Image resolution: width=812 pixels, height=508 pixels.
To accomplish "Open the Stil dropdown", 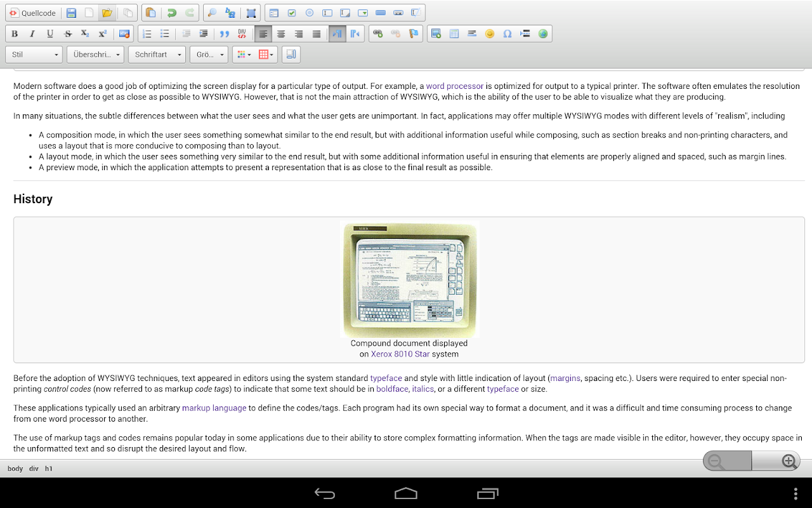I will (x=34, y=55).
